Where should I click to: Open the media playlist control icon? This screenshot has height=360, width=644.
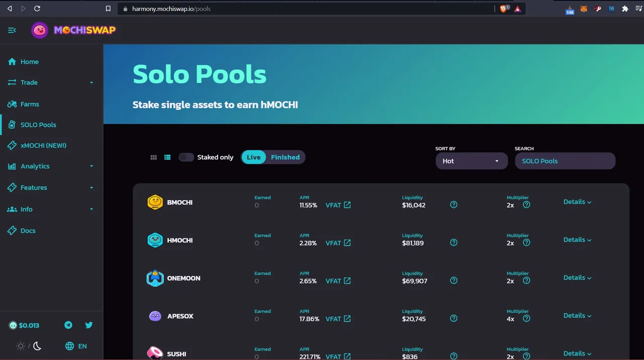pyautogui.click(x=638, y=9)
